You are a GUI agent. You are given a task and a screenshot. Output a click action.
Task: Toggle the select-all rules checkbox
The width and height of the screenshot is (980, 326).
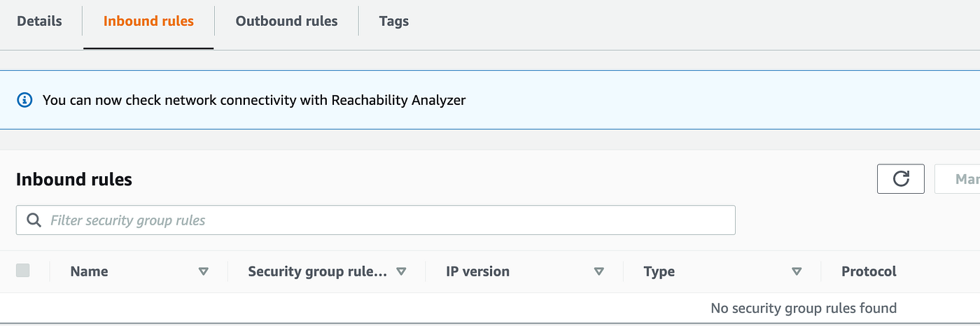pyautogui.click(x=23, y=271)
